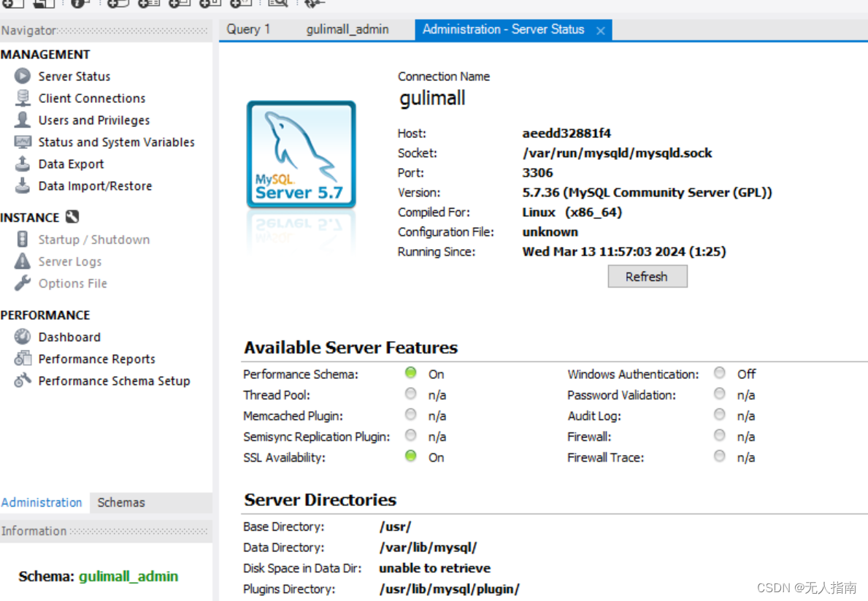Click the PERFORMANCE section header
The height and width of the screenshot is (601, 868).
coord(45,315)
